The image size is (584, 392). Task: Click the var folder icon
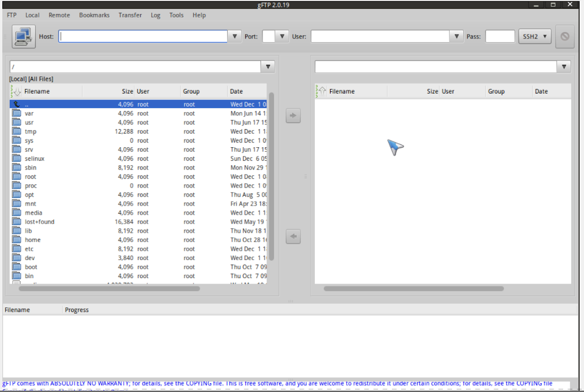click(x=16, y=113)
